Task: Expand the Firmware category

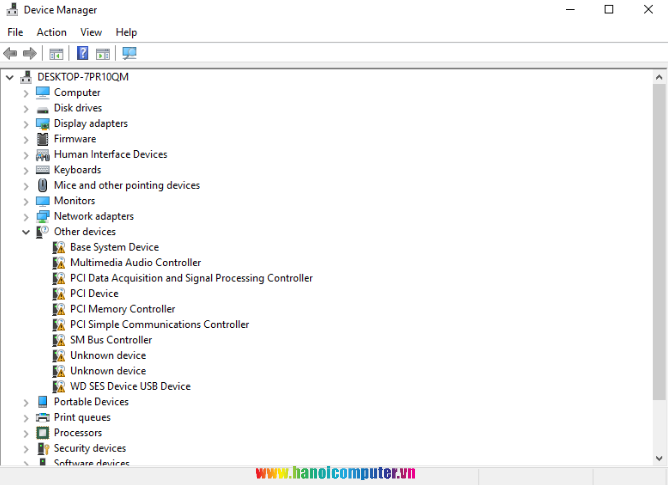Action: [26, 140]
